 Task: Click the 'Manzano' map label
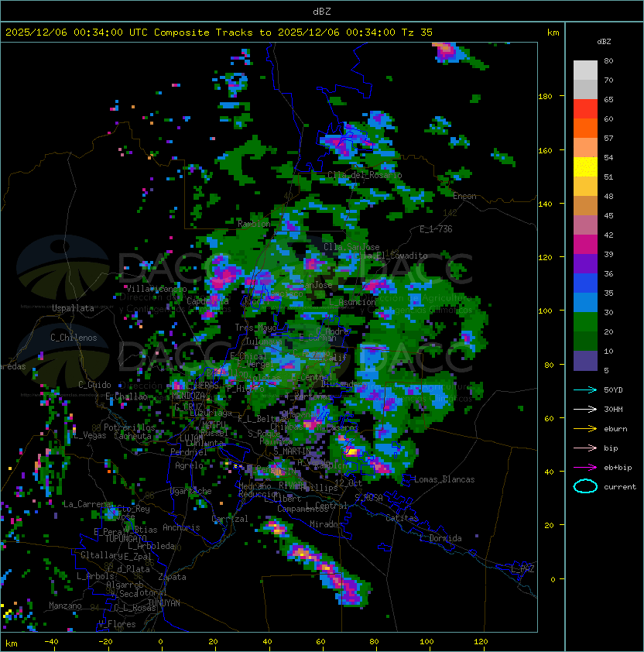pyautogui.click(x=65, y=606)
